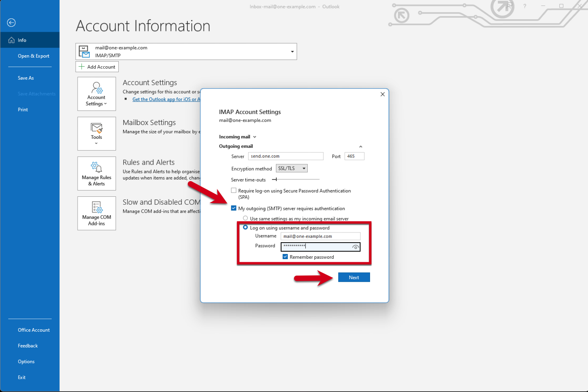
Task: Collapse the Outgoing email section
Action: (360, 146)
